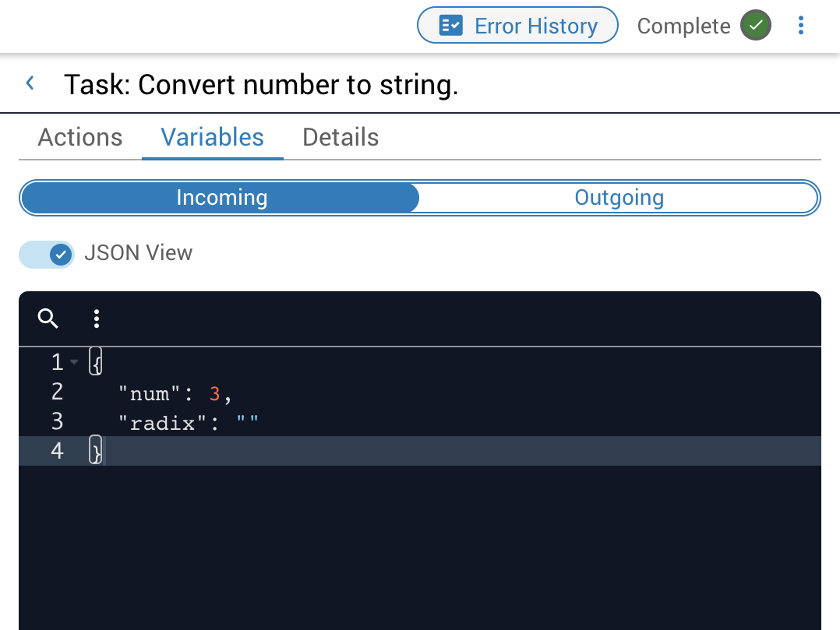Click line number 3 in the gutter
Image resolution: width=840 pixels, height=630 pixels.
[x=57, y=422]
